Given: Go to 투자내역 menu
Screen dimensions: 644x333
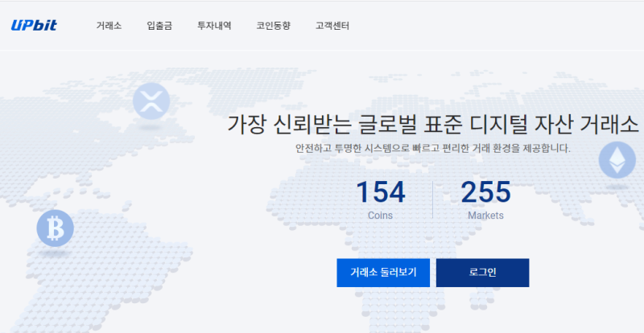Looking at the screenshot, I should (214, 26).
